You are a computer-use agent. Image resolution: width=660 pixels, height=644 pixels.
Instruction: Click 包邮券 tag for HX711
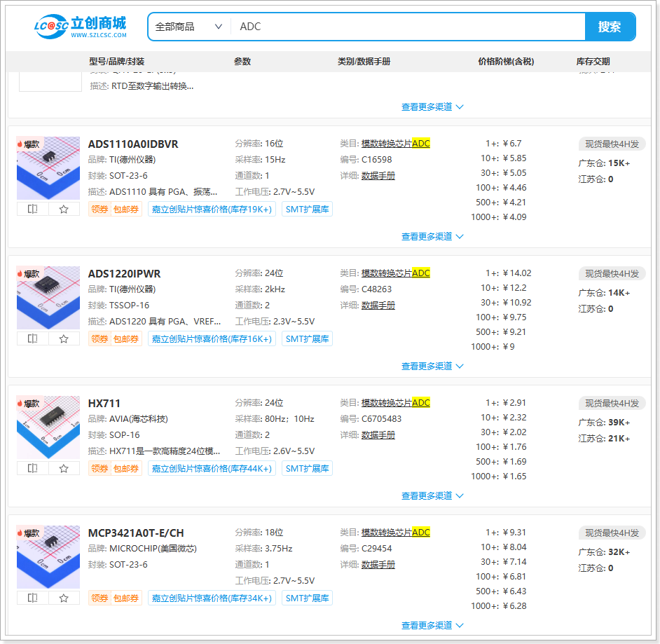[126, 469]
